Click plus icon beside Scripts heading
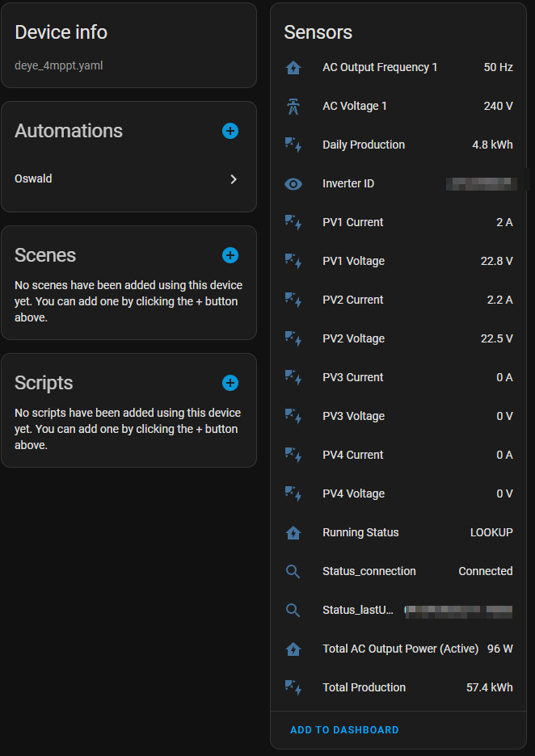This screenshot has height=756, width=535. click(230, 383)
